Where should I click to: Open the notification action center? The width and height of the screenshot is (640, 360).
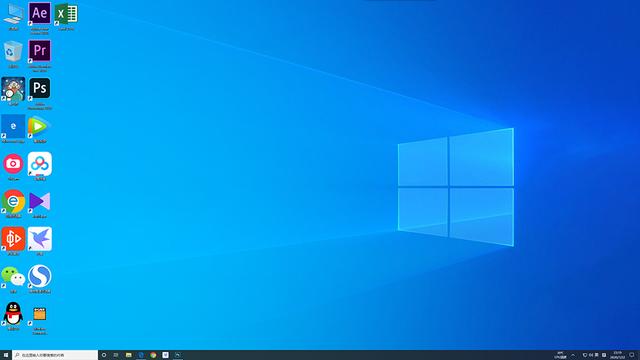pyautogui.click(x=632, y=355)
